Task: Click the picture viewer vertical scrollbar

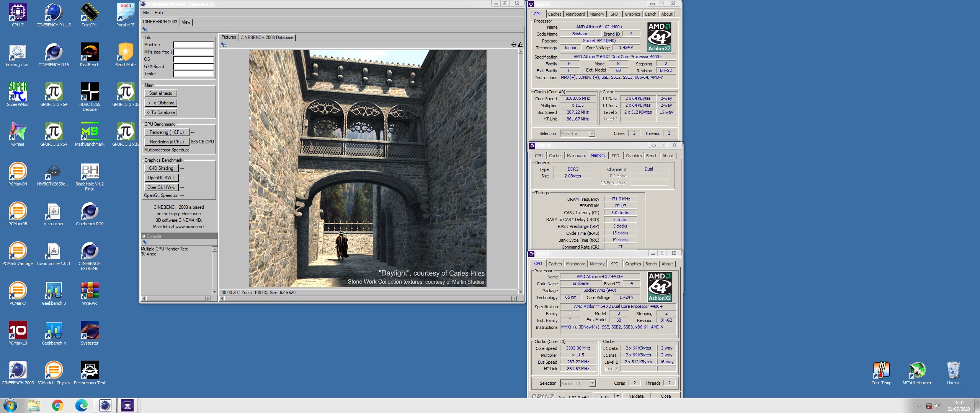Action: point(521,172)
